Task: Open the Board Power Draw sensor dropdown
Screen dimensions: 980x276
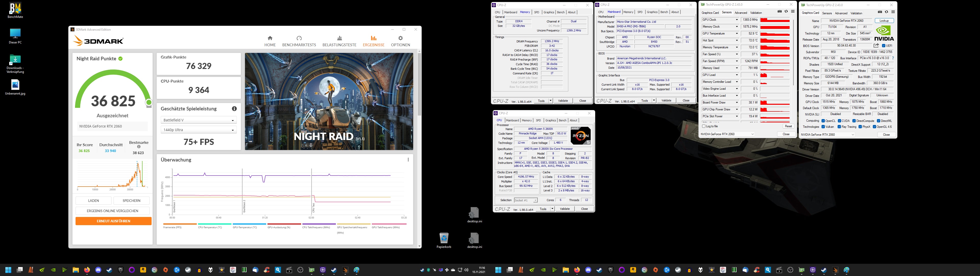Action: 737,102
